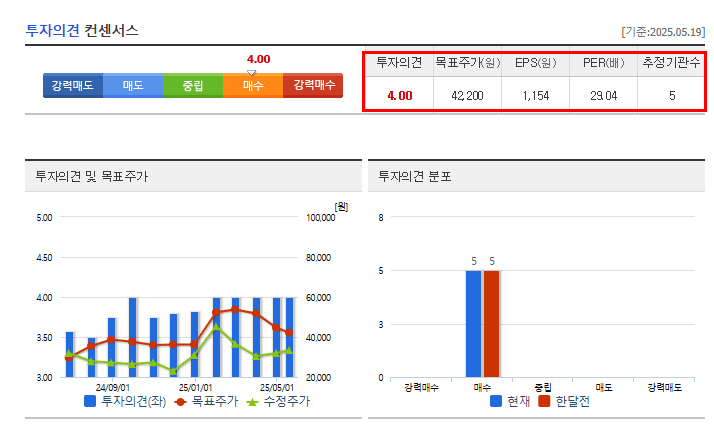Click the 투자의견 column header
714x427 pixels.
coord(399,62)
